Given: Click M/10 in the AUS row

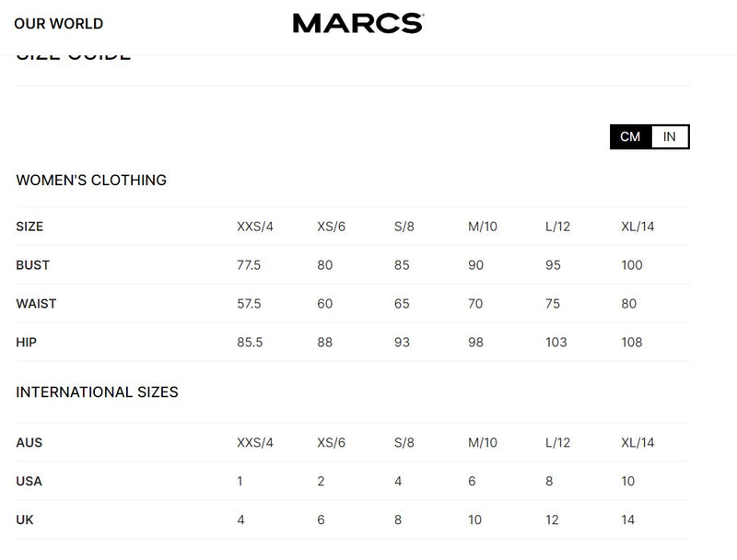Looking at the screenshot, I should [483, 443].
